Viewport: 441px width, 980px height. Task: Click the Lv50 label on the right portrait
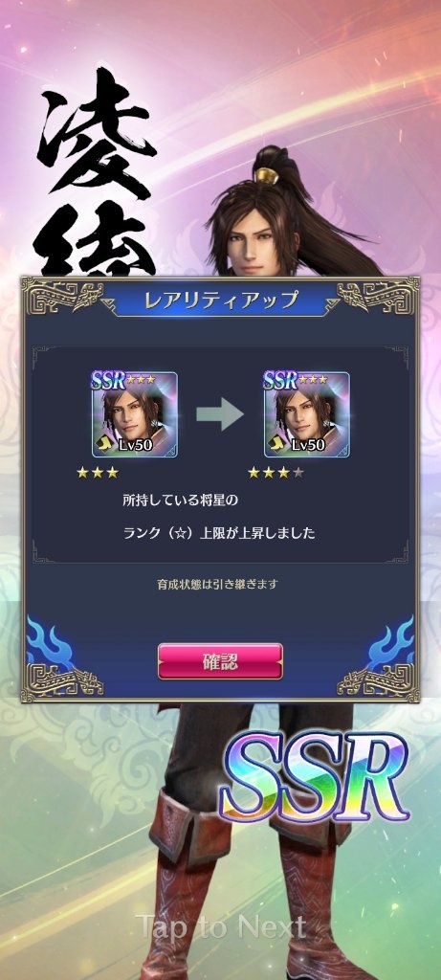[308, 445]
